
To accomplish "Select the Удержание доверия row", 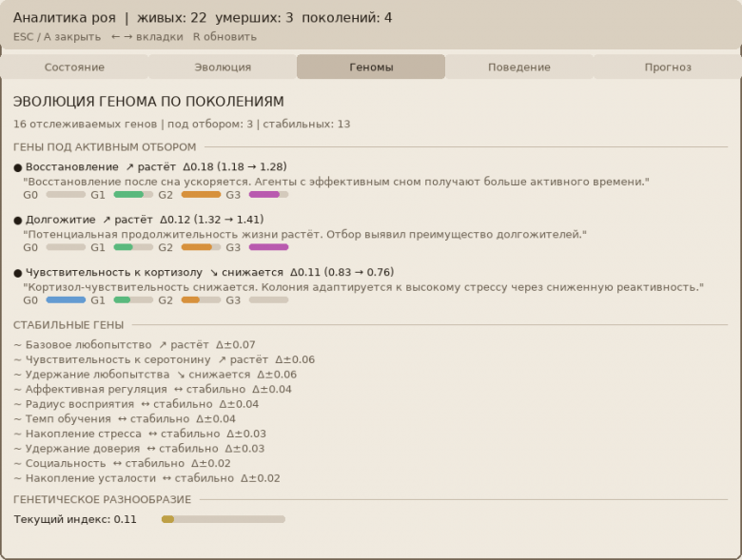I will pos(139,449).
